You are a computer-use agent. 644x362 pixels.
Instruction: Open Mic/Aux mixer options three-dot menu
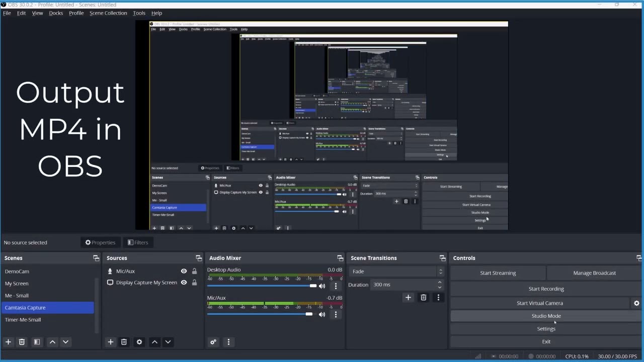pyautogui.click(x=336, y=314)
